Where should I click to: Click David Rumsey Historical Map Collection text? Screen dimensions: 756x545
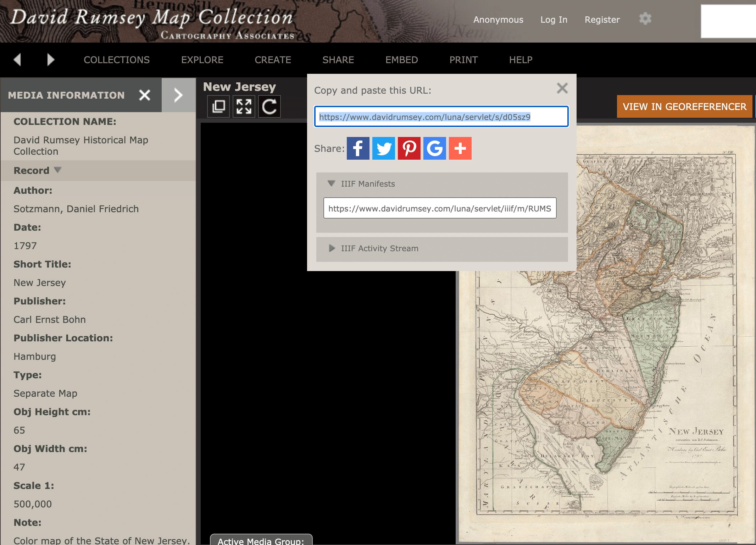click(81, 145)
